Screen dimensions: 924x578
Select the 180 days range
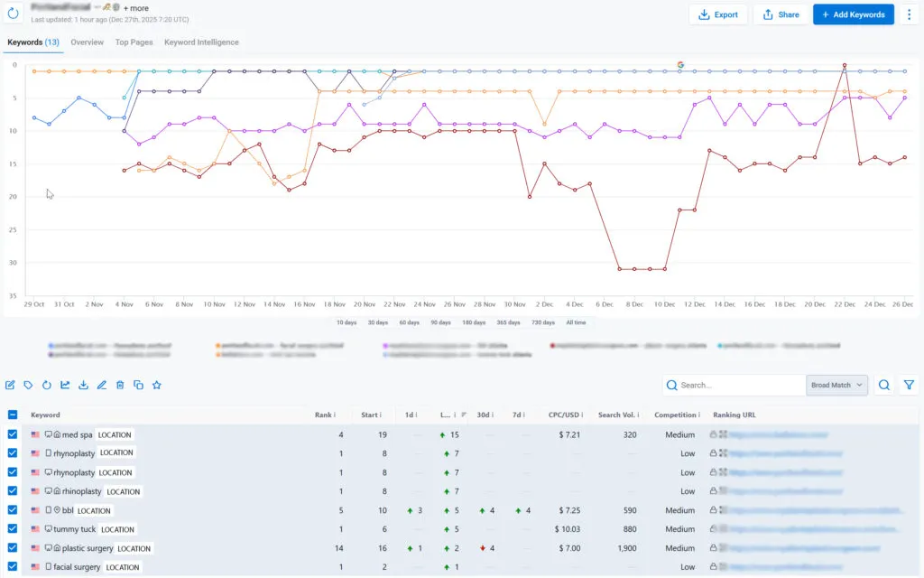[474, 322]
